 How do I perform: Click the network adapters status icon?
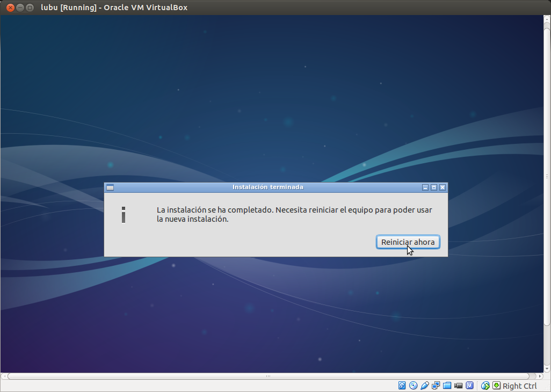tap(436, 386)
